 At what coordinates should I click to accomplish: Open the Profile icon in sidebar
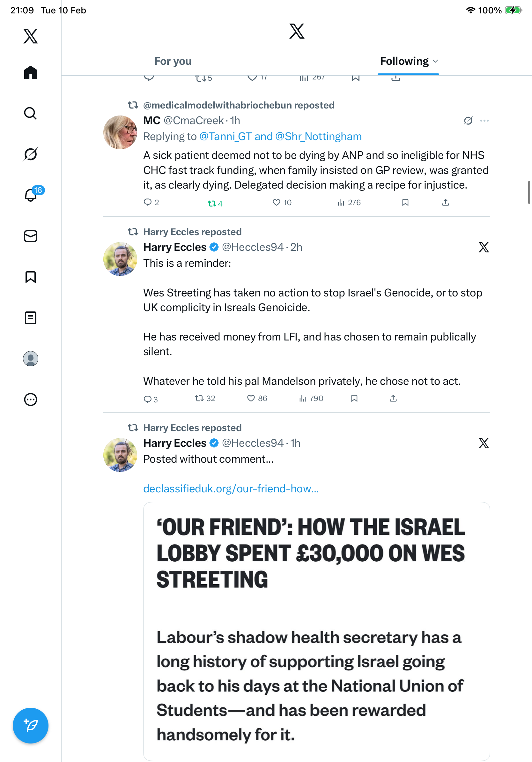click(31, 359)
